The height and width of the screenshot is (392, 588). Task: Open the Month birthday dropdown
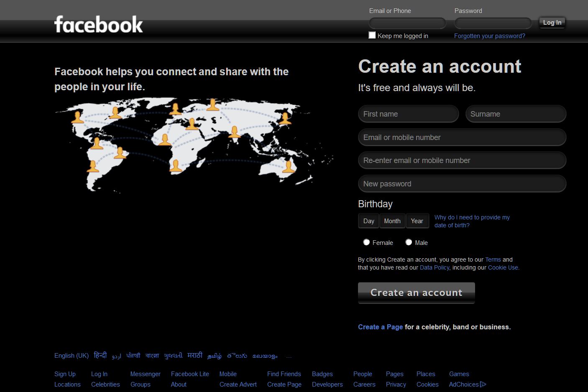[x=392, y=221]
